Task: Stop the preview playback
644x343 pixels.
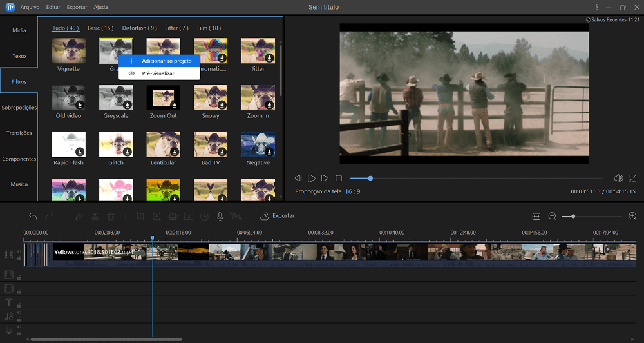Action: tap(339, 178)
